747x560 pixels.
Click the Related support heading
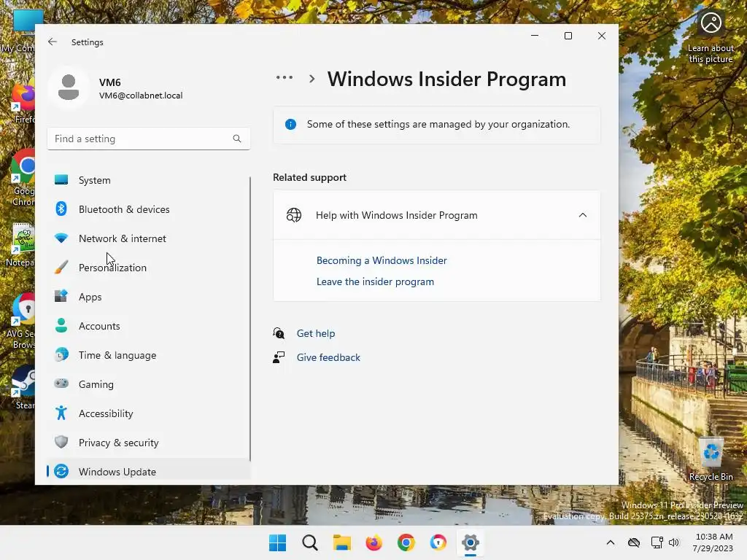click(309, 177)
